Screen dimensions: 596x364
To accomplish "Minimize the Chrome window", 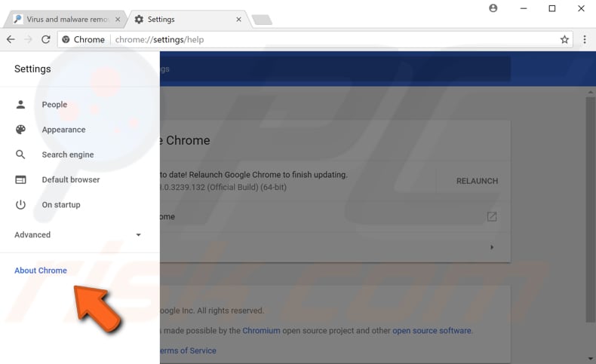I will pyautogui.click(x=524, y=8).
